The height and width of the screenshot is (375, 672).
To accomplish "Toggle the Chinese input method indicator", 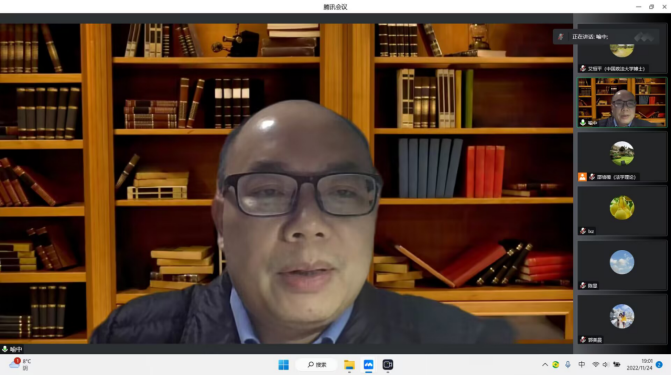I will point(582,365).
